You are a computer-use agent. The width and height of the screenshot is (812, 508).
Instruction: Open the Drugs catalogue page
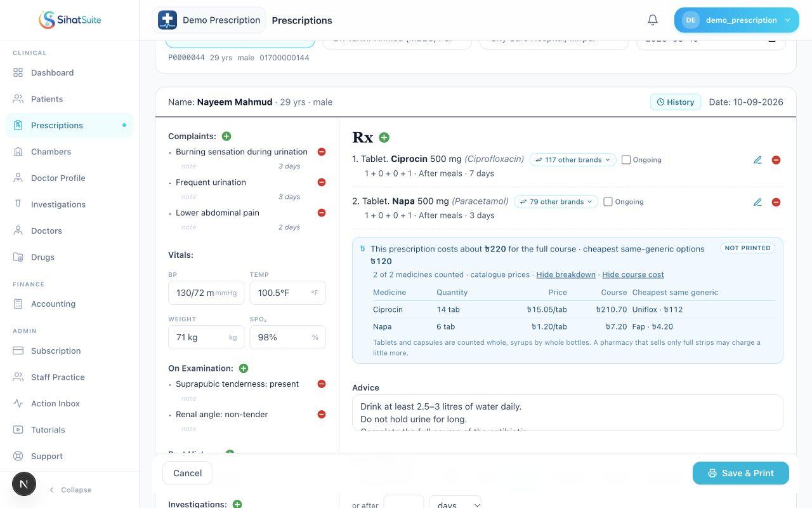[x=70, y=257]
